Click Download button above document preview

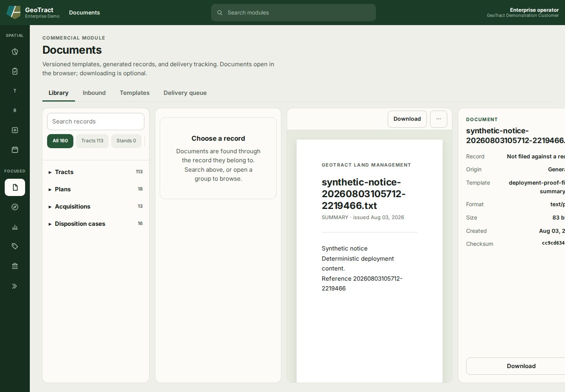(407, 119)
